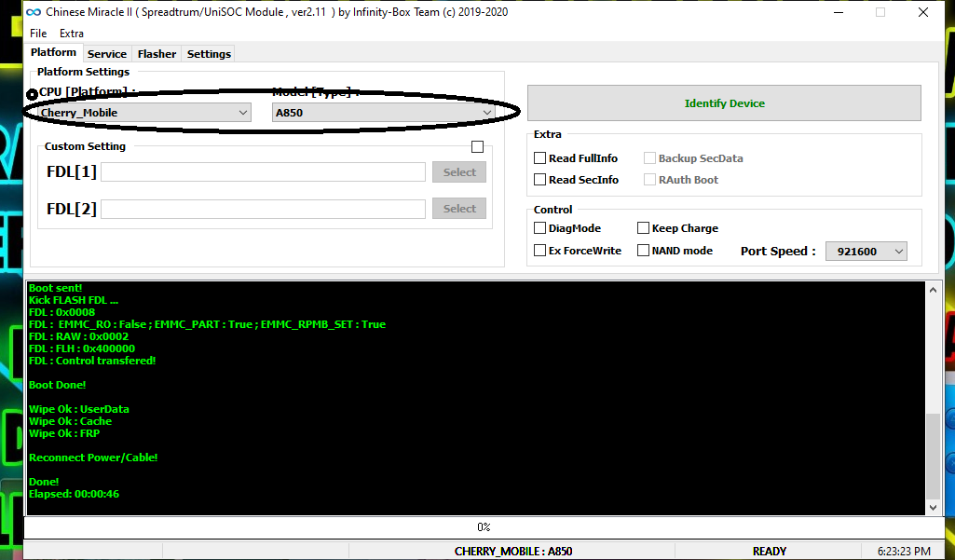Enable the Custom Setting checkbox
Viewport: 955px width, 560px height.
(x=477, y=147)
